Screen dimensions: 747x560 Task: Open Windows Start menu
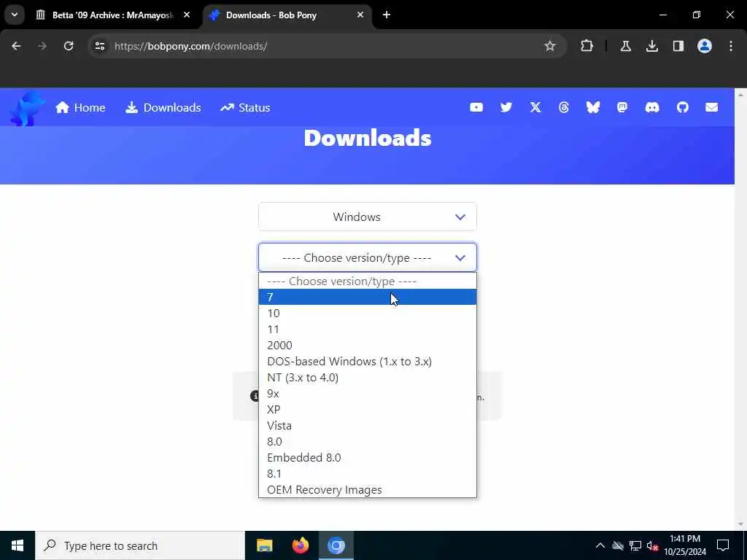pos(18,545)
